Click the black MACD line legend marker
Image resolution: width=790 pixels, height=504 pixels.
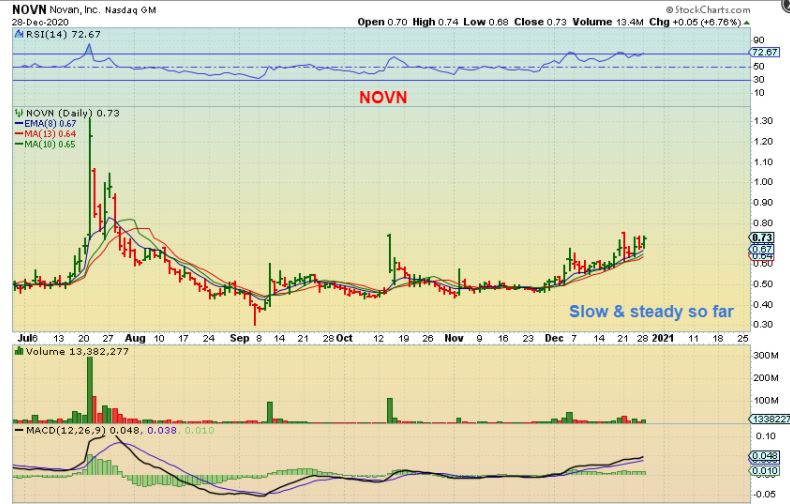[19, 430]
